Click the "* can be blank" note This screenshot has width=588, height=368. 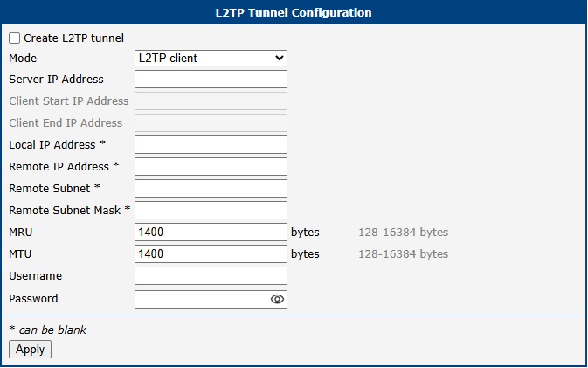click(48, 330)
